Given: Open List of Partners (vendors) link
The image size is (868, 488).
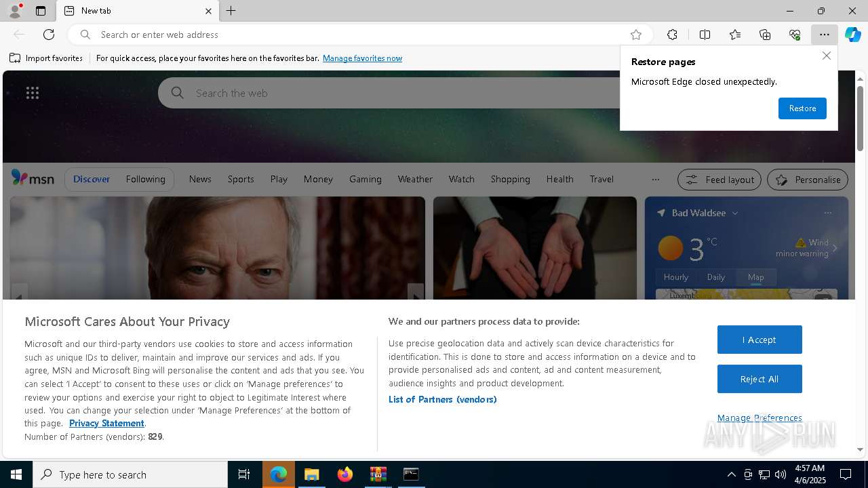Looking at the screenshot, I should click(x=443, y=399).
